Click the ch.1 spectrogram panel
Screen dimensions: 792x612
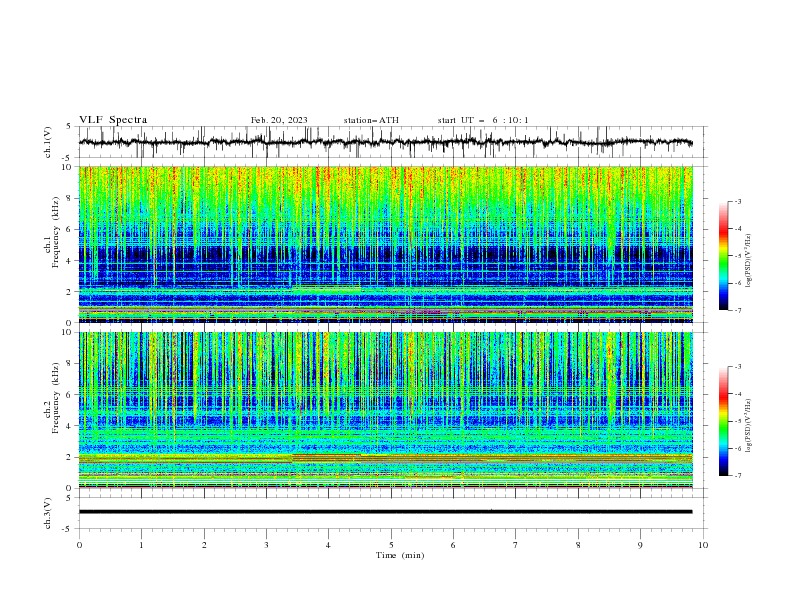tap(385, 244)
